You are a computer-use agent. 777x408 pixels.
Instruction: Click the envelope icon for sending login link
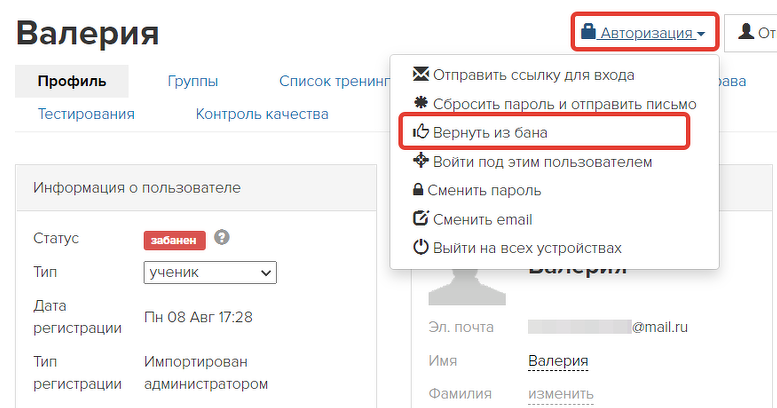(x=421, y=74)
